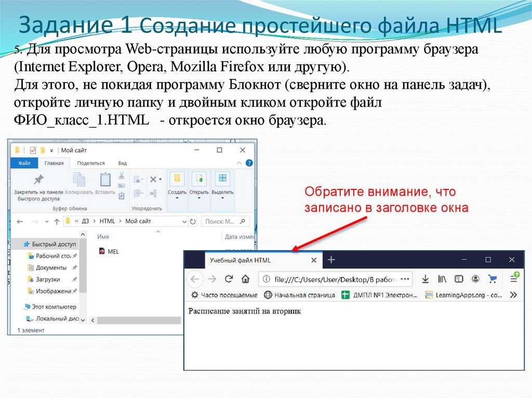The width and height of the screenshot is (532, 398).
Task: Sort files by Имя column header
Action: pyautogui.click(x=103, y=237)
